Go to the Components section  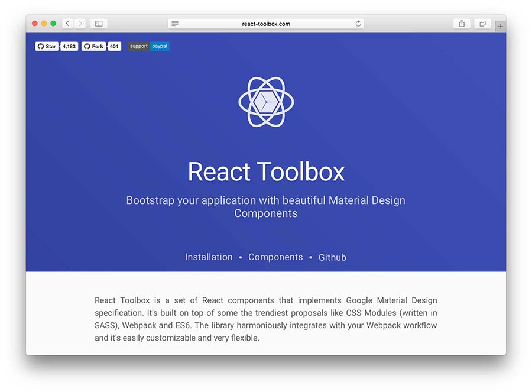tap(275, 257)
